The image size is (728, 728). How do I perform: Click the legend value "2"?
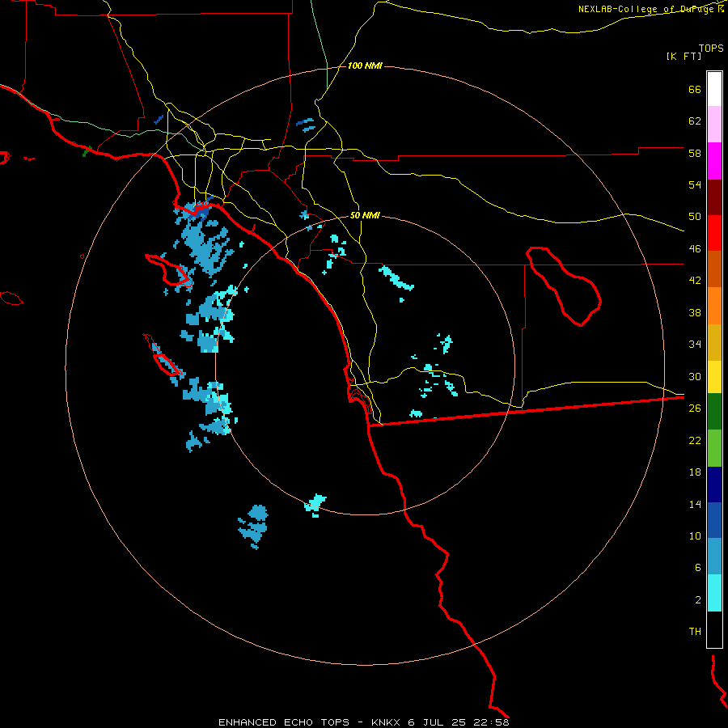click(x=697, y=600)
